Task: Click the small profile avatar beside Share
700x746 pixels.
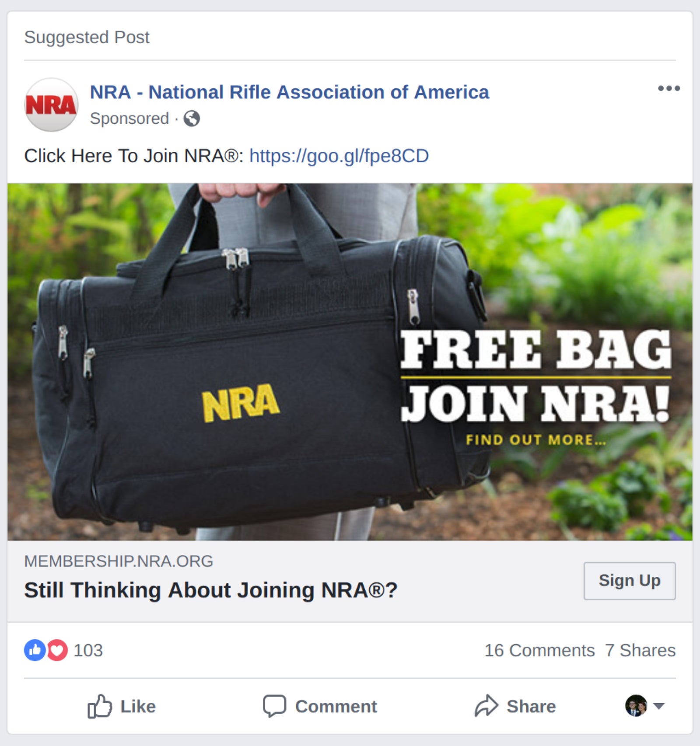Action: point(636,705)
